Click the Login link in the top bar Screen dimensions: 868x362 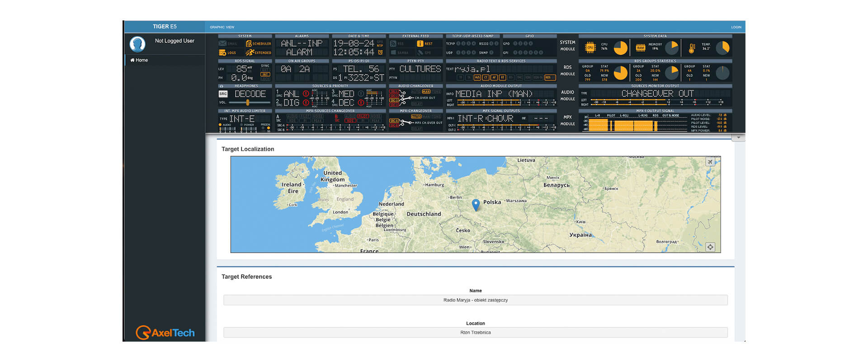tap(736, 27)
